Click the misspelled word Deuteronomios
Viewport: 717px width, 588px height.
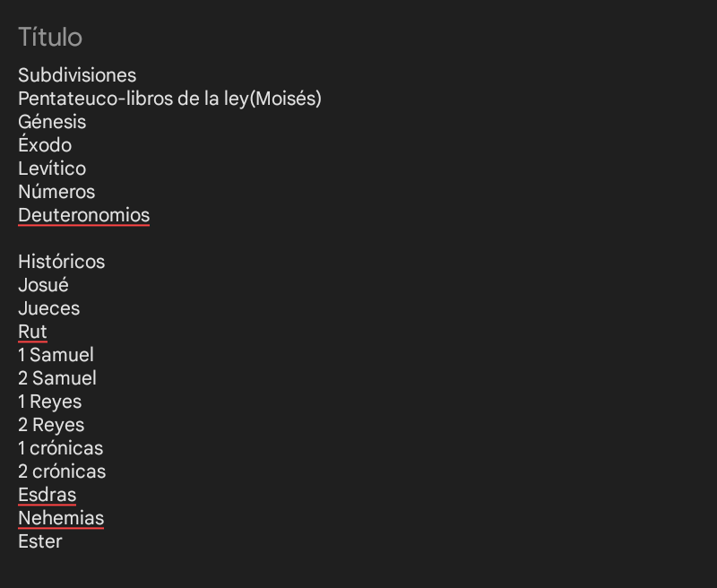[x=84, y=215]
